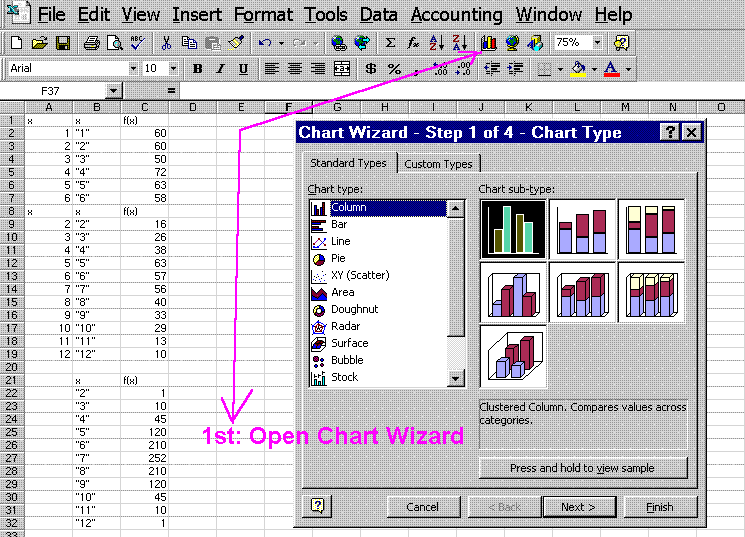Viewport: 745px width, 537px height.
Task: Open the Zoom 75% dropdown
Action: 597,43
